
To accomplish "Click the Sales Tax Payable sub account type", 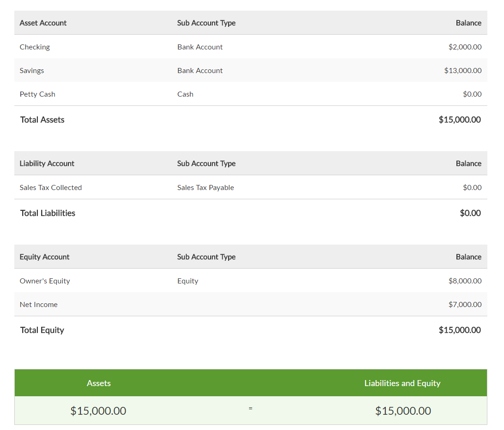I will click(206, 188).
